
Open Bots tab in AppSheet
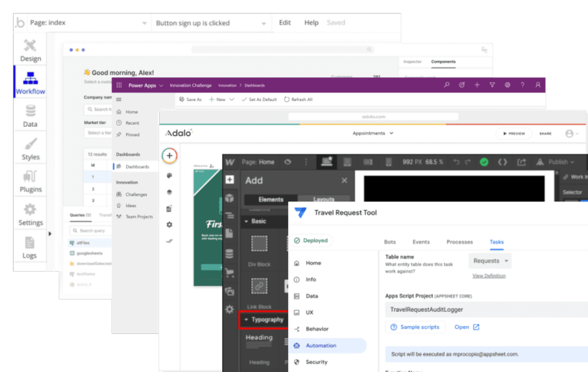click(389, 242)
